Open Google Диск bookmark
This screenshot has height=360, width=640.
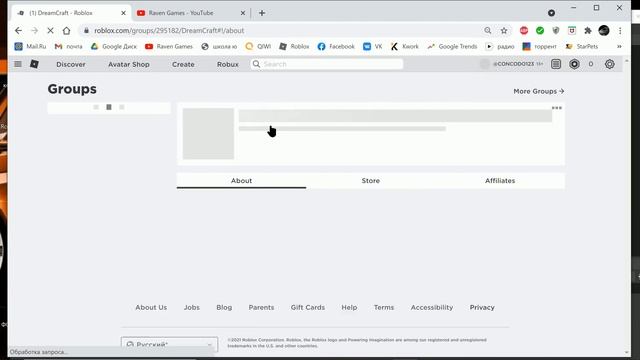(114, 47)
